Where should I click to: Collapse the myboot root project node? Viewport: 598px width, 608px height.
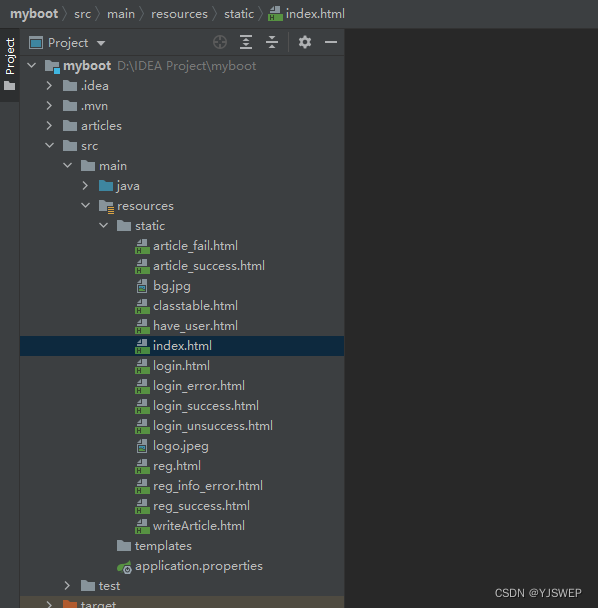(32, 66)
